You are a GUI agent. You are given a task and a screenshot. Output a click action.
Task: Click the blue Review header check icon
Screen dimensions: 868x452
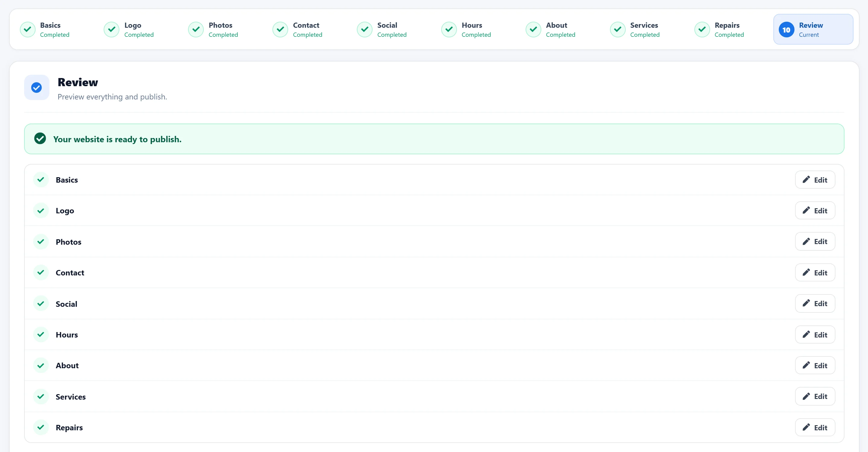[36, 88]
